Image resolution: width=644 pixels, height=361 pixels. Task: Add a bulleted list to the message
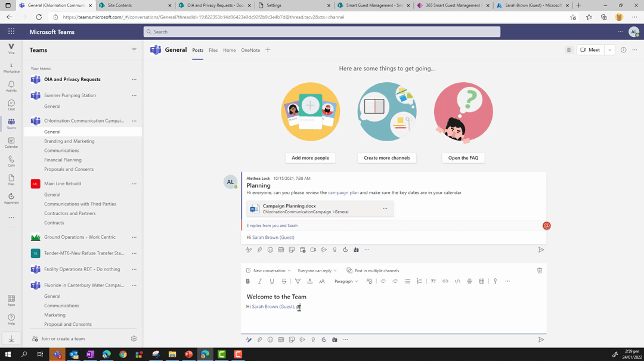coord(407,281)
